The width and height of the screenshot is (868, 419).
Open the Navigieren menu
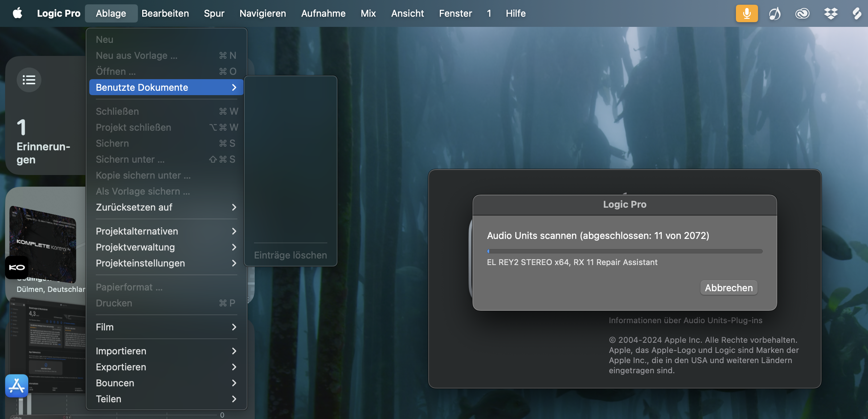click(262, 13)
